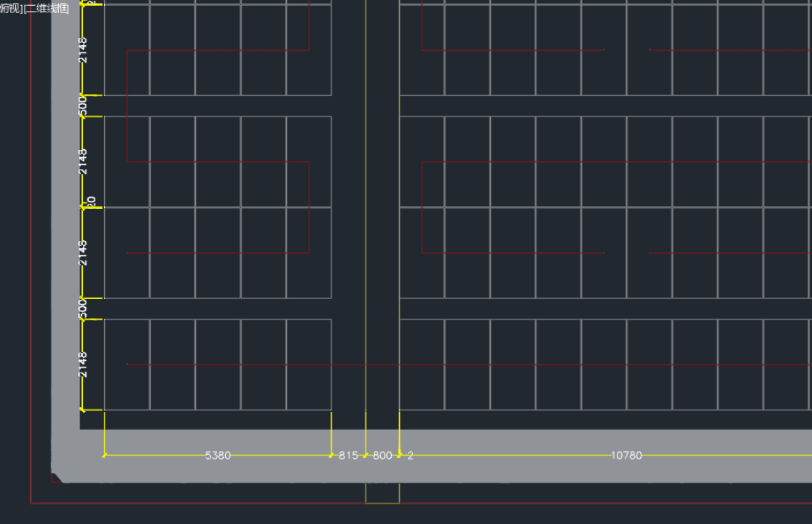Screen dimensions: 812x524
Task: Select the 815 dimension text
Action: [x=348, y=456]
